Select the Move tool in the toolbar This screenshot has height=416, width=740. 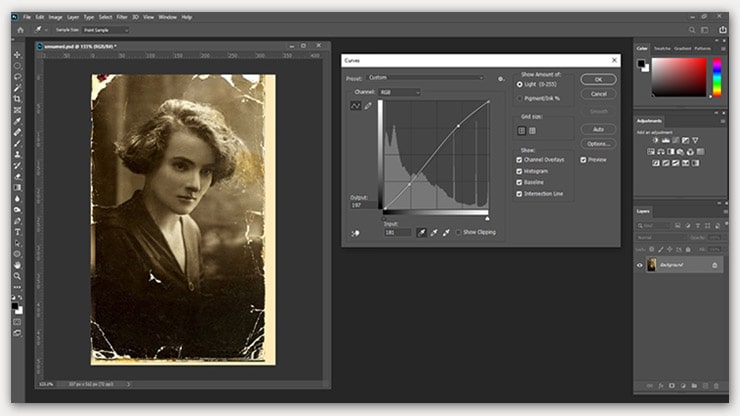coord(18,55)
